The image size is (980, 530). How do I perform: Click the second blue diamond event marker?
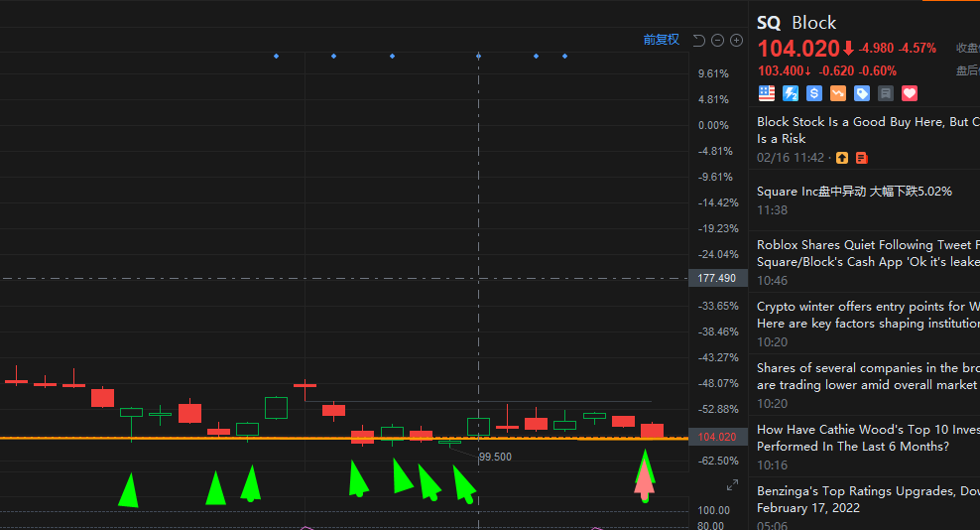[x=333, y=57]
